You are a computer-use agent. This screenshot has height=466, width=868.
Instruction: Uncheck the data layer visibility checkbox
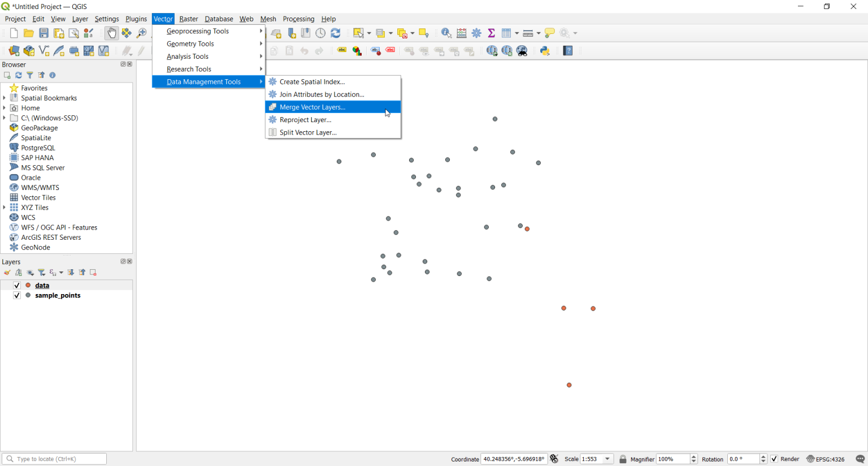point(16,286)
